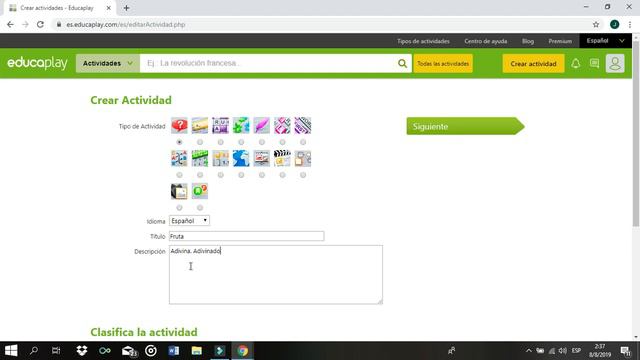Image resolution: width=640 pixels, height=360 pixels.
Task: Open Dropbox from the taskbar
Action: pos(82,351)
